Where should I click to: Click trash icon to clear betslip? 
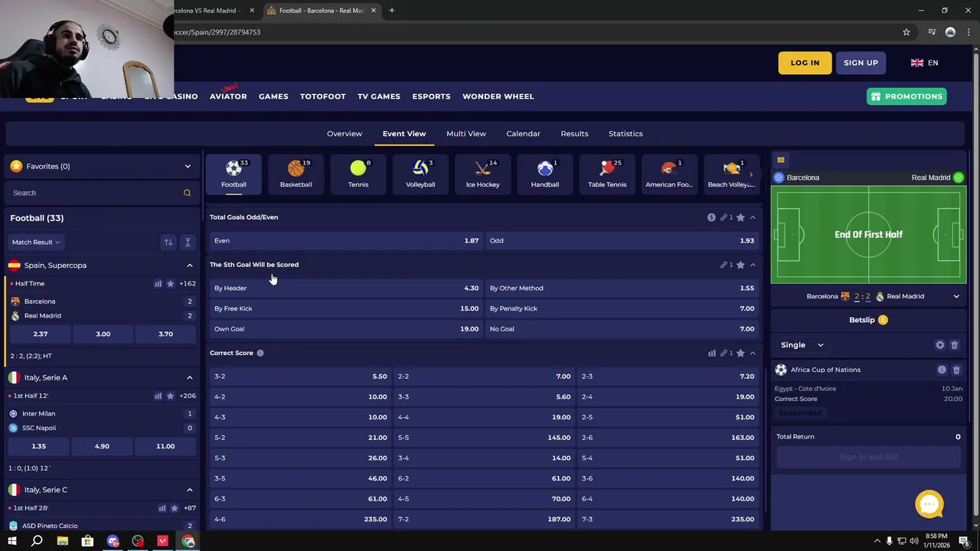tap(954, 345)
